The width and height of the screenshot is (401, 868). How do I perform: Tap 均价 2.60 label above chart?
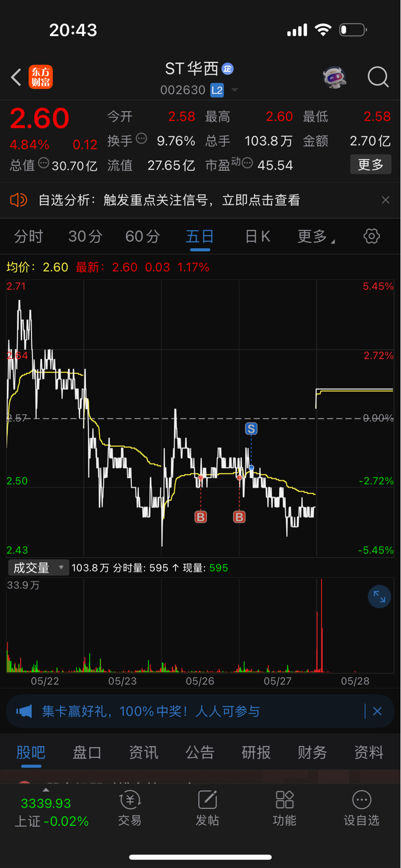[x=37, y=267]
